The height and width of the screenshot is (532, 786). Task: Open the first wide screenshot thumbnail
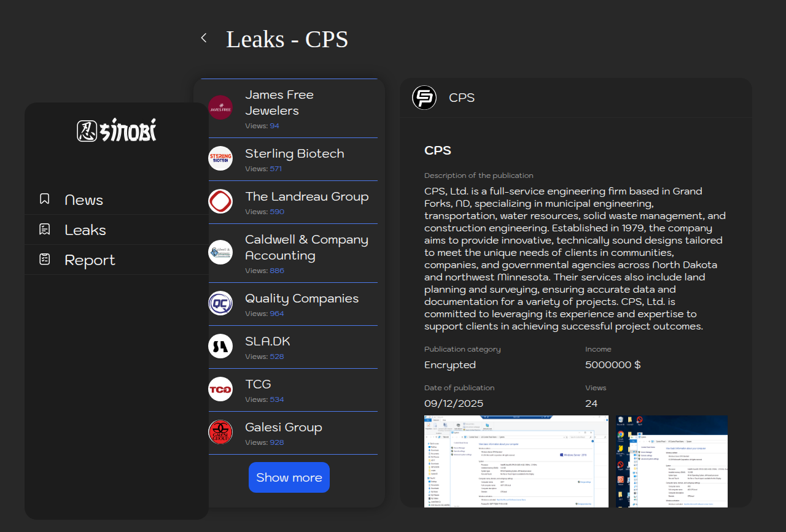[x=516, y=461]
